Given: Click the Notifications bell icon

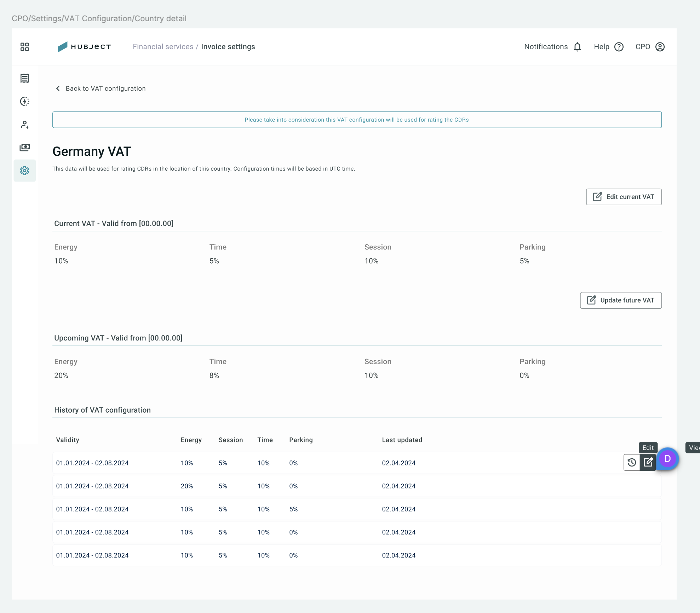Looking at the screenshot, I should (577, 47).
